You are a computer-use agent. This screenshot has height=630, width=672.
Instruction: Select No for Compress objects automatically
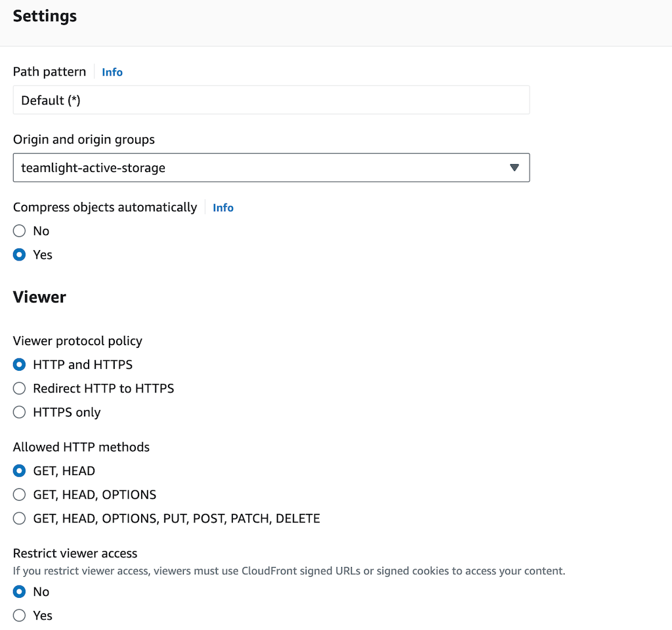pos(20,231)
